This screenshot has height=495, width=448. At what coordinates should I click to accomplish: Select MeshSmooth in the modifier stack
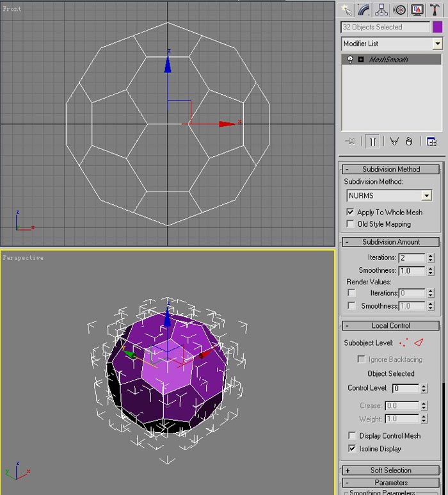pyautogui.click(x=388, y=60)
